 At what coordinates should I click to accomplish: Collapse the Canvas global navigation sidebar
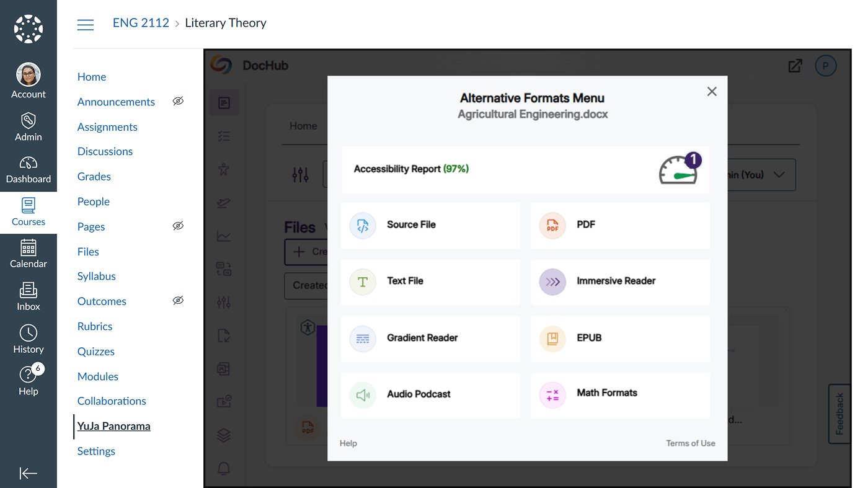(x=29, y=474)
